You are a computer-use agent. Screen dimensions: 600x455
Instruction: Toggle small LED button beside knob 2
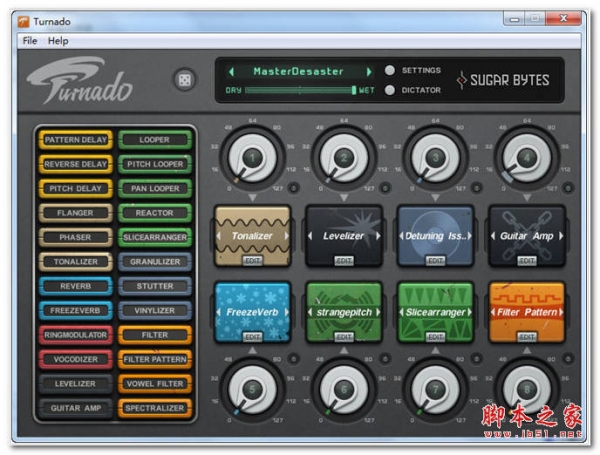coord(385,188)
